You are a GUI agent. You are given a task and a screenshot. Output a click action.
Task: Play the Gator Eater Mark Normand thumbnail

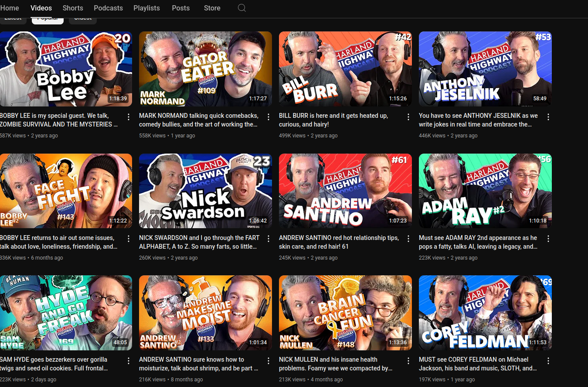(x=205, y=69)
